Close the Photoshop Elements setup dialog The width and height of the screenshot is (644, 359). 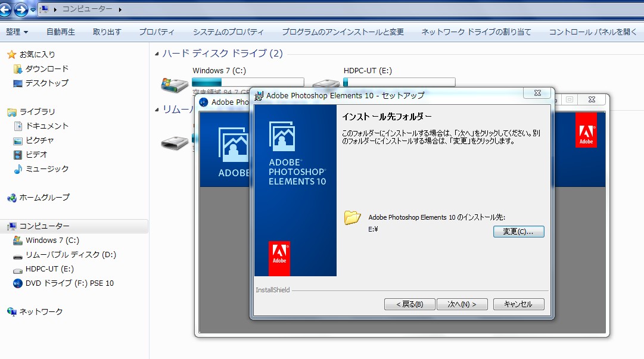pos(537,93)
